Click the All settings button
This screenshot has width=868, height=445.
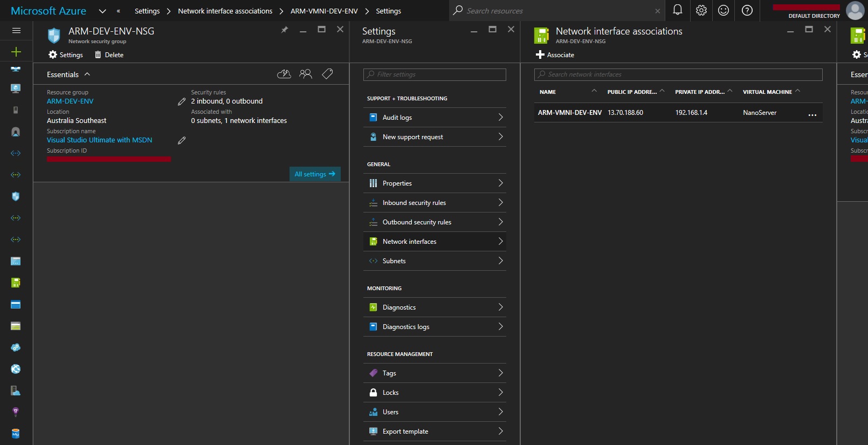click(x=315, y=174)
